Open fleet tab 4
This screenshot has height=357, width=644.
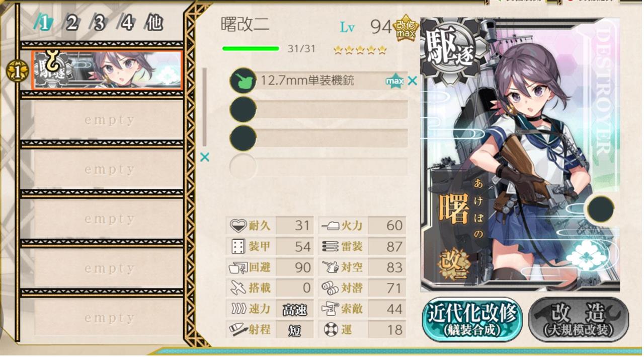pos(127,22)
